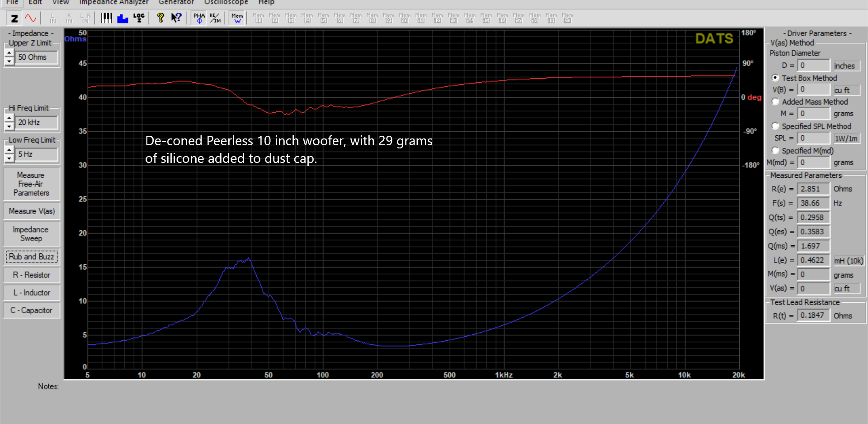Toggle the PHA phase display icon
Image resolution: width=868 pixels, height=424 pixels.
[x=199, y=19]
